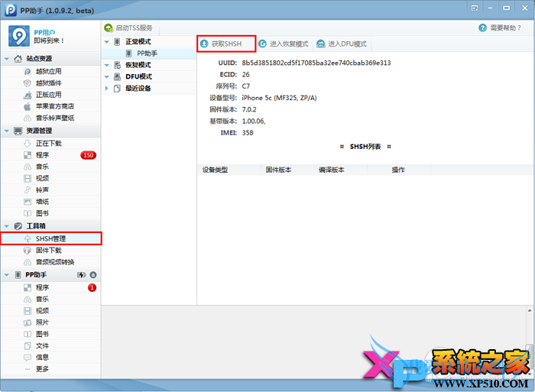Open the 需要帮助 help link
Image resolution: width=535 pixels, height=392 pixels.
click(500, 28)
